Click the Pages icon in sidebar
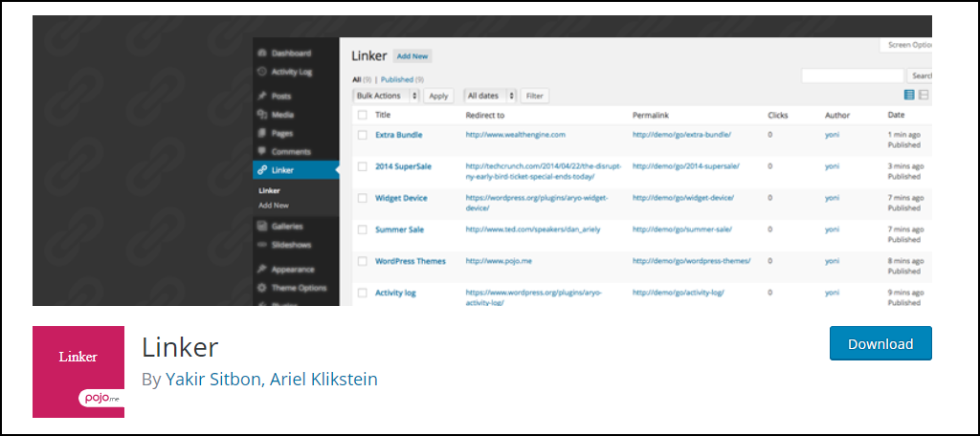This screenshot has height=436, width=980. click(262, 133)
